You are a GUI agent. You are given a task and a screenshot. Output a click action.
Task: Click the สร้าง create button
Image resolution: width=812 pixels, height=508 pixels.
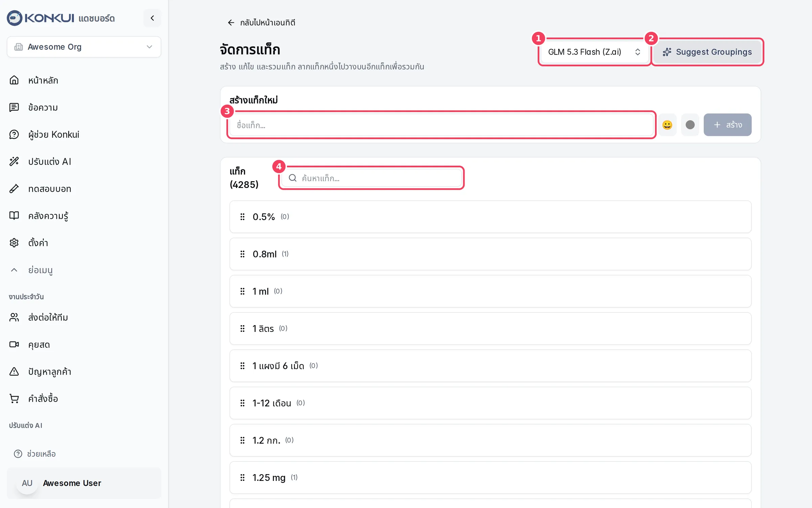tap(727, 125)
